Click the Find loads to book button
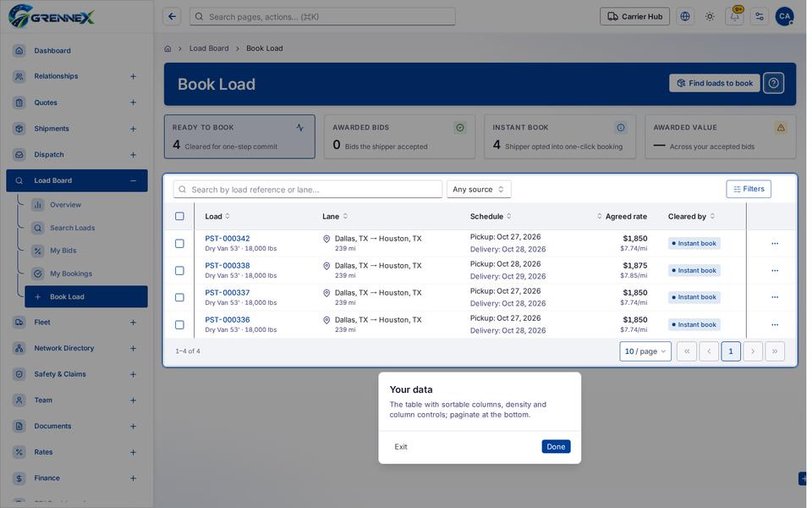 tap(715, 83)
